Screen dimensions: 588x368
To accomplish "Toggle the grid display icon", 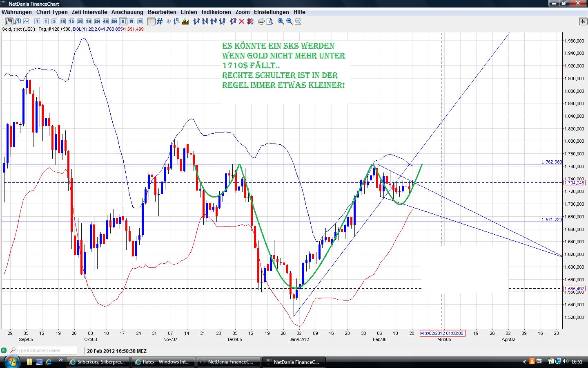I will coord(160,21).
